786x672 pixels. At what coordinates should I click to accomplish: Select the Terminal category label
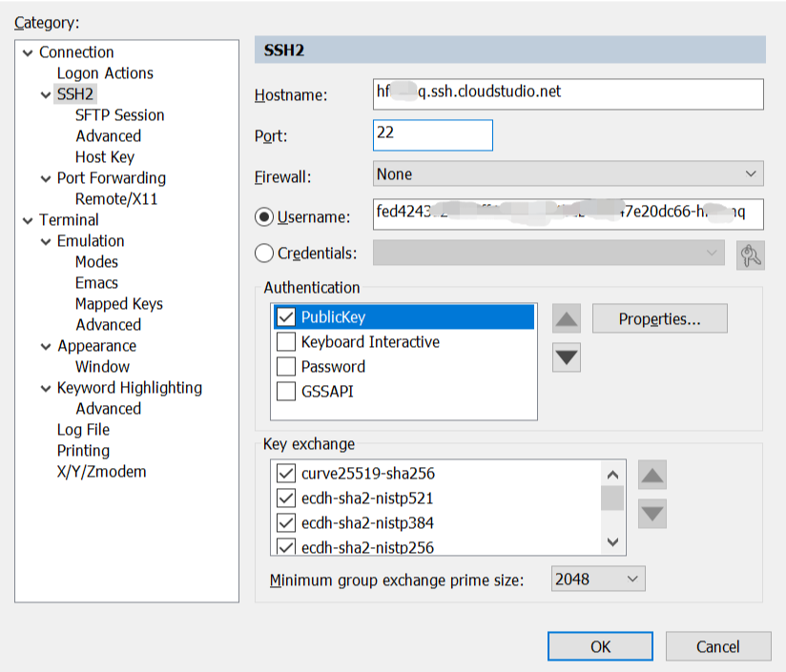[x=69, y=220]
